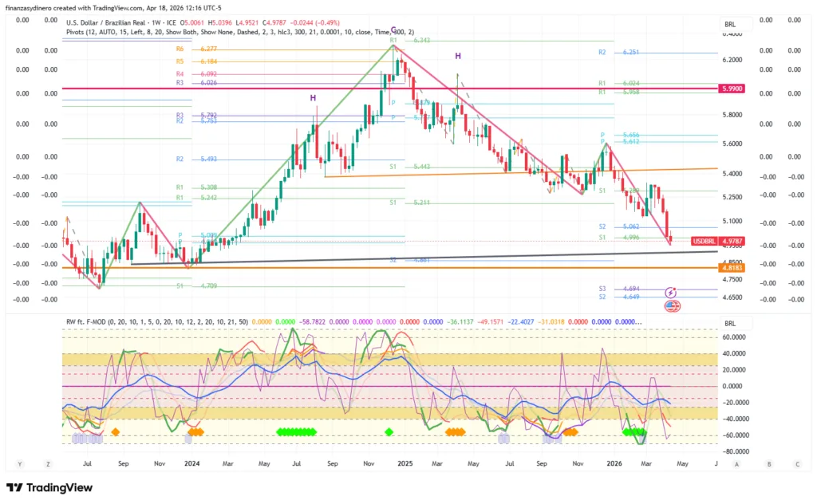
Task: Click the TradingView logo
Action: coord(48,488)
